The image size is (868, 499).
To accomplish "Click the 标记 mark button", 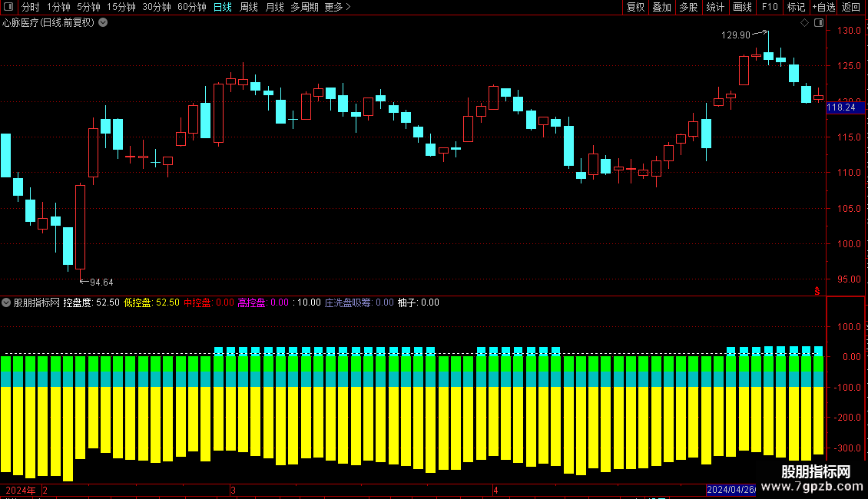I will [x=796, y=7].
